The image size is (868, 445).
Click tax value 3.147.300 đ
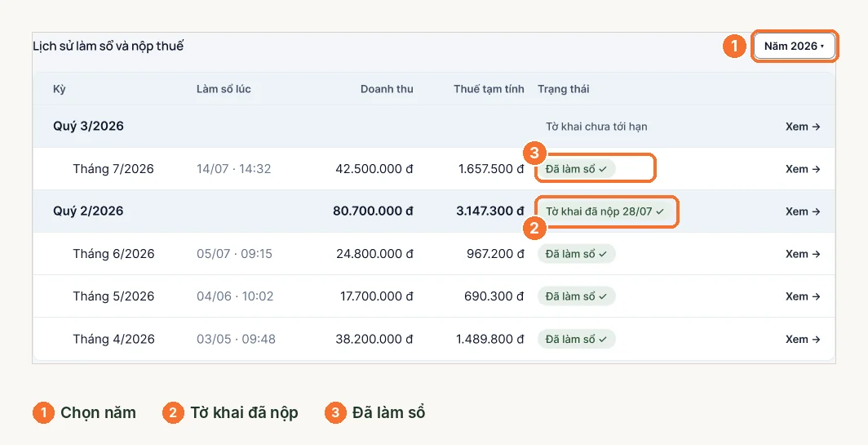coord(490,211)
